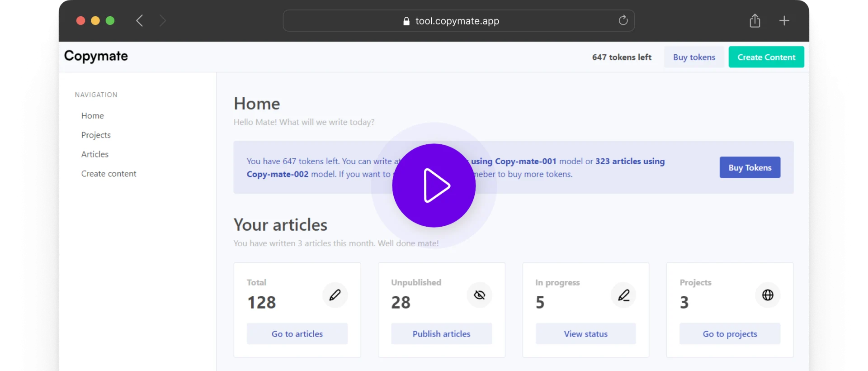Viewport: 868px width, 371px height.
Task: Click the browser share icon
Action: point(755,21)
